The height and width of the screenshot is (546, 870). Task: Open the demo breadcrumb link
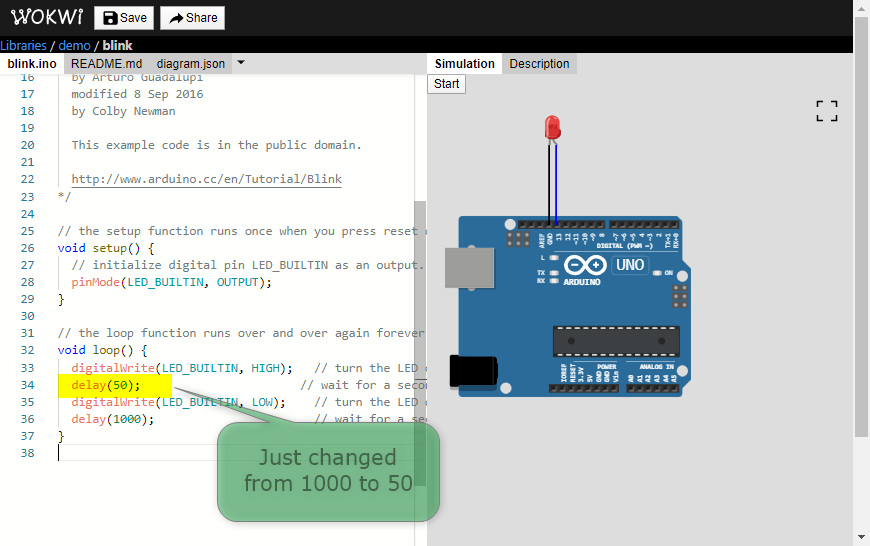pos(74,46)
